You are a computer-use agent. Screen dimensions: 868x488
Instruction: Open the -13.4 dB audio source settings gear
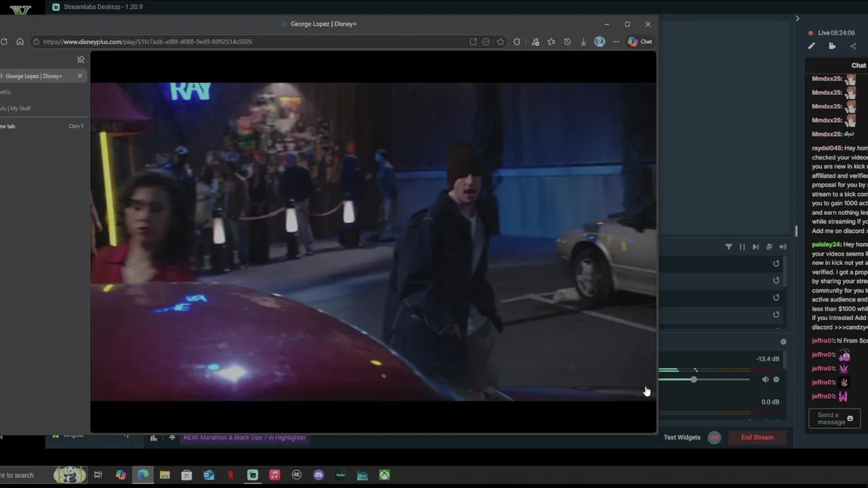(x=776, y=380)
